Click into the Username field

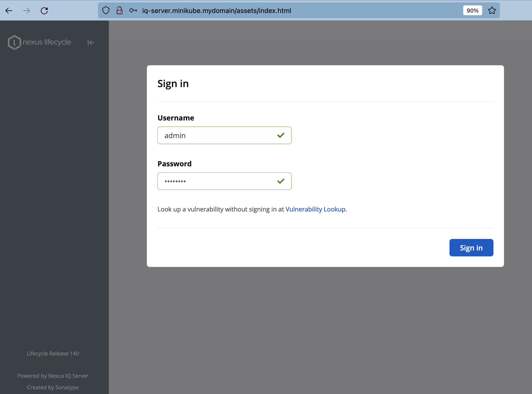point(216,135)
